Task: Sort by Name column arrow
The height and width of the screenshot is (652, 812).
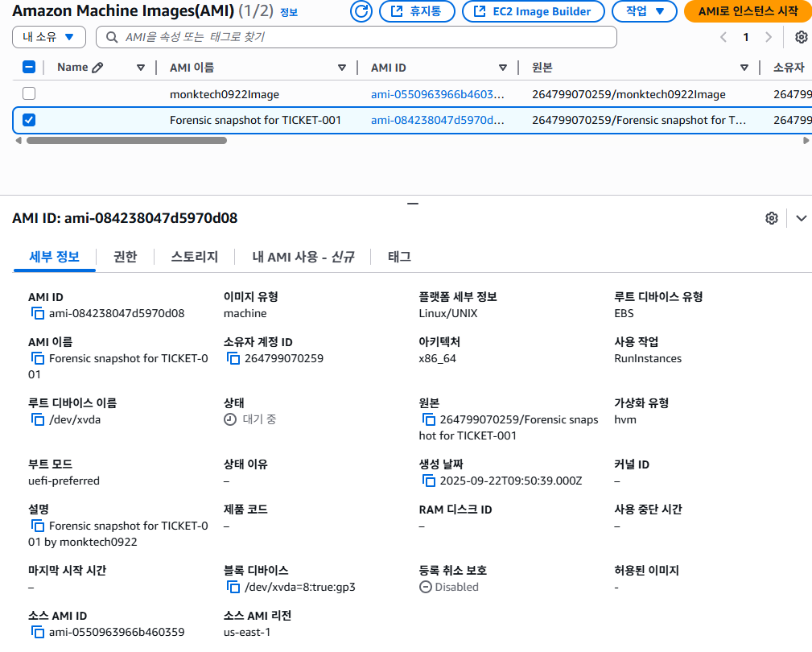Action: pos(140,68)
